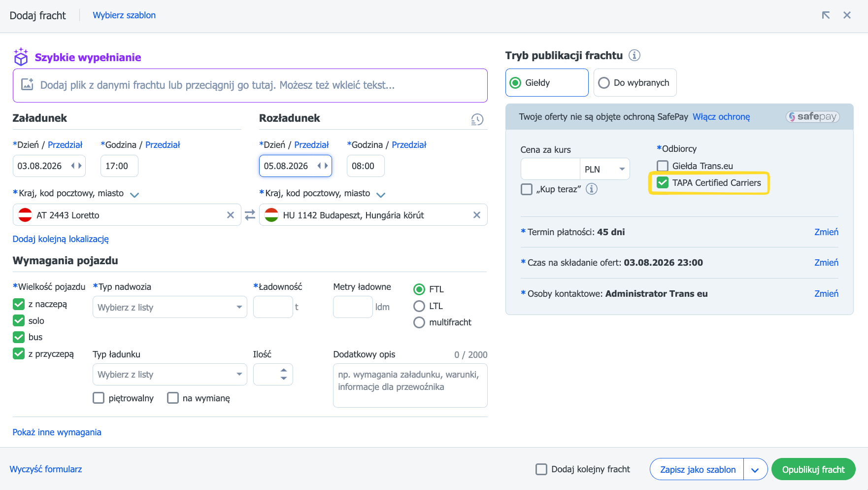This screenshot has height=490, width=868.
Task: Check Dodaj kolejny fracht
Action: tap(541, 469)
